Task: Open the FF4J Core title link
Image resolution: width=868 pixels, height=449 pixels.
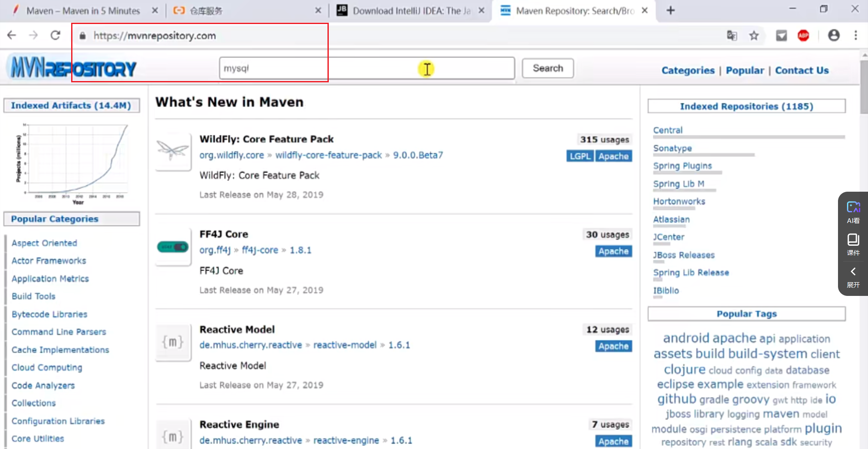Action: tap(224, 234)
